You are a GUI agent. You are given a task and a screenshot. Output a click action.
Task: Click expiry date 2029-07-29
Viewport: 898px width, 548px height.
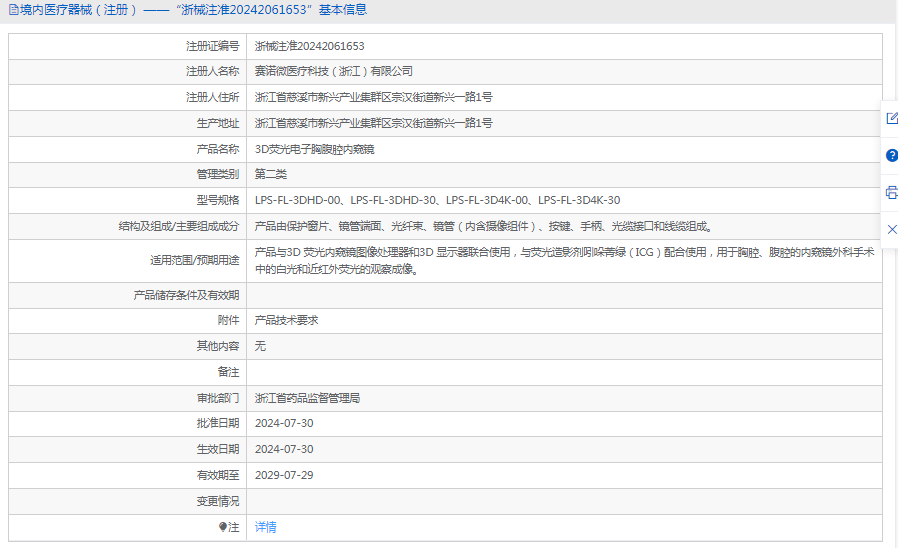pyautogui.click(x=284, y=475)
